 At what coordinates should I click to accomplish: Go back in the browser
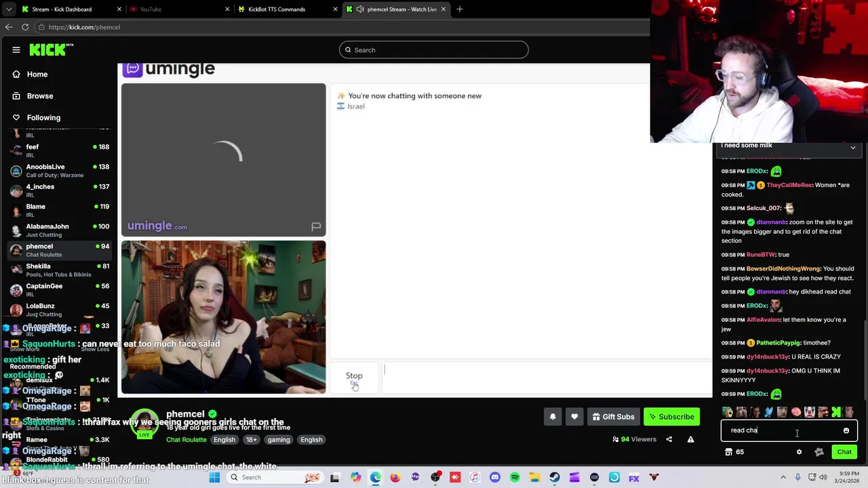pos(9,27)
